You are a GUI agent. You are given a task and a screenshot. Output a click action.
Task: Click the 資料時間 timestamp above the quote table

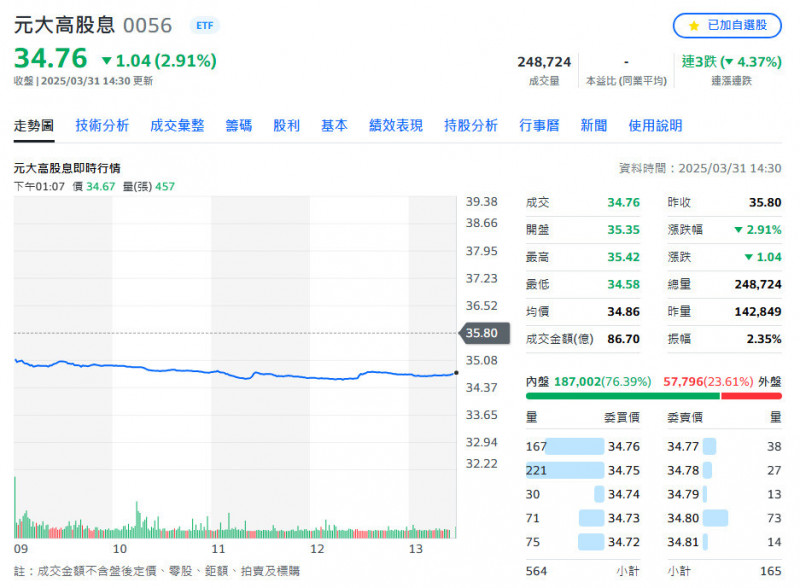(700, 168)
